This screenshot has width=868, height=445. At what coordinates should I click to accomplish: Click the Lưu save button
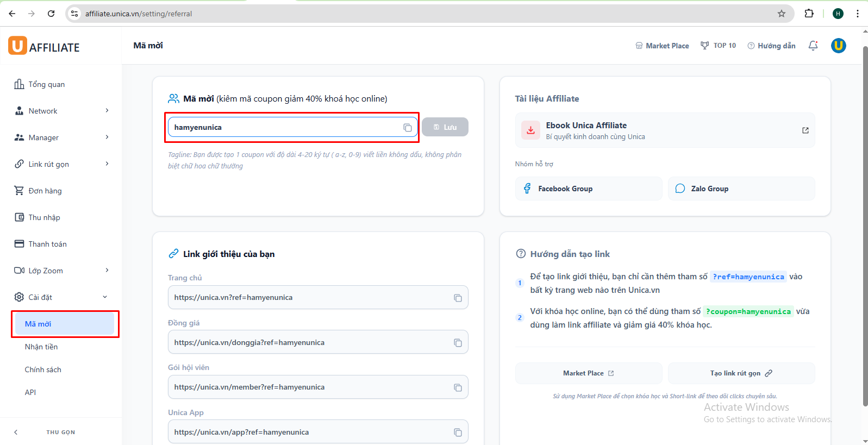pos(445,127)
